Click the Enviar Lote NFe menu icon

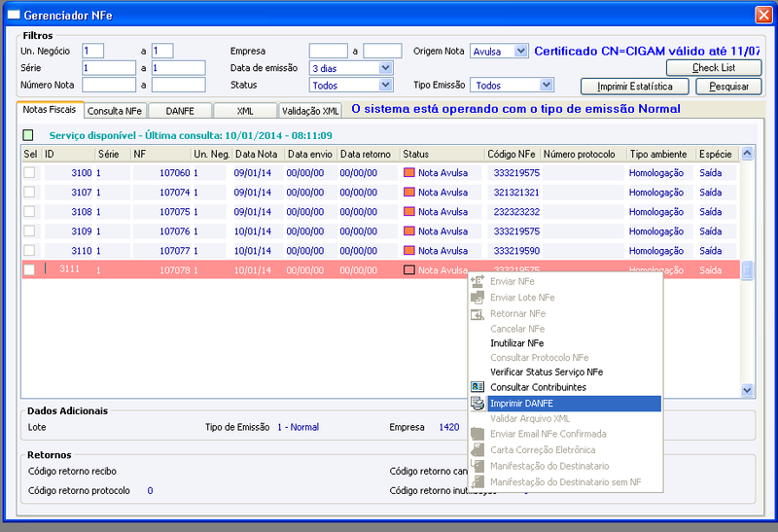477,298
